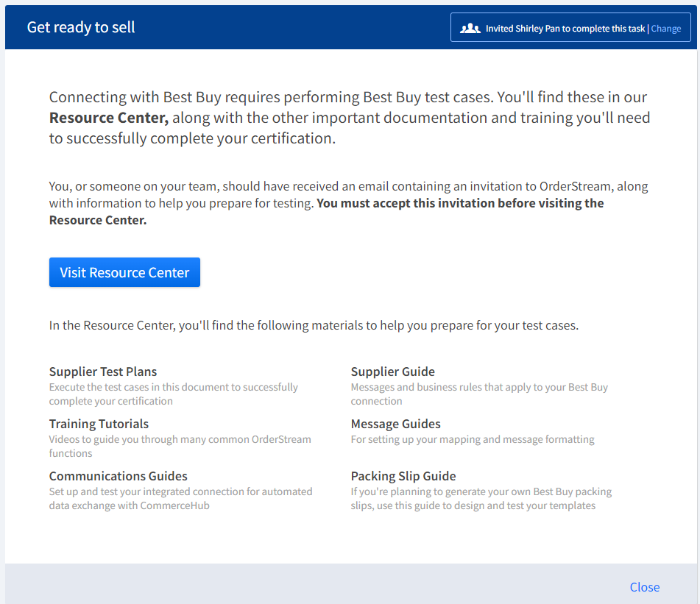Select the Training Tutorials heading
Screen dimensions: 700x604
pos(99,424)
